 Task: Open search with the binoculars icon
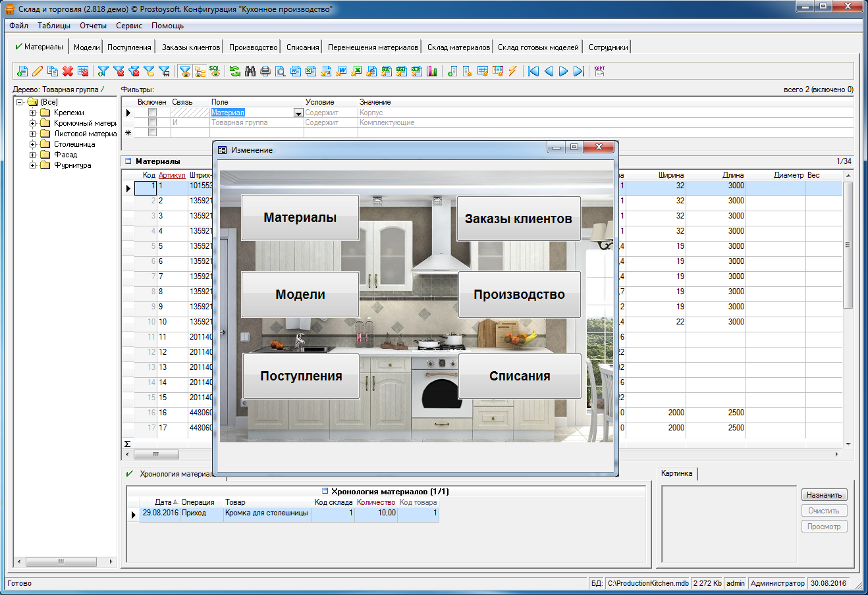click(x=250, y=71)
